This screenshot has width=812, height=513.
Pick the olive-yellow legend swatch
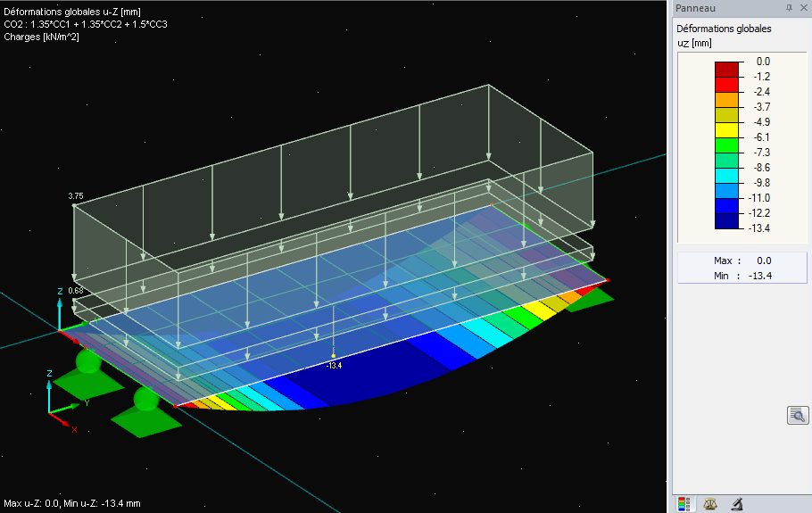[726, 115]
